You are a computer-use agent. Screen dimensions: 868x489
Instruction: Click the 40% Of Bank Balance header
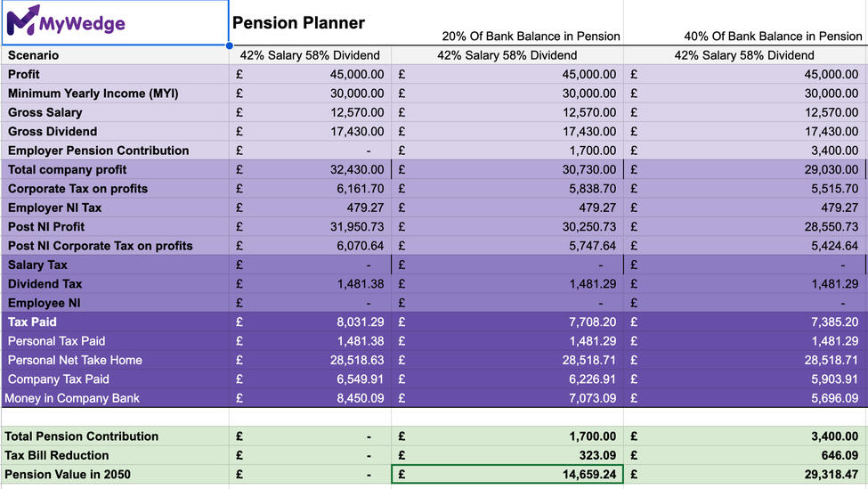pos(773,37)
